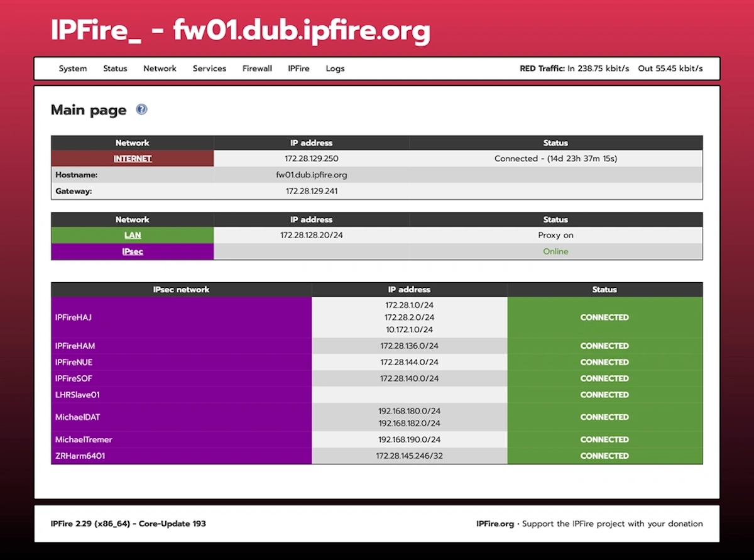
Task: Open the Status menu
Action: pyautogui.click(x=115, y=69)
